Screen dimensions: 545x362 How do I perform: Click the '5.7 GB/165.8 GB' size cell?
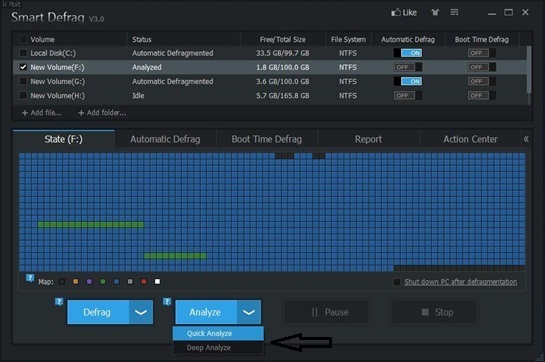[x=283, y=95]
